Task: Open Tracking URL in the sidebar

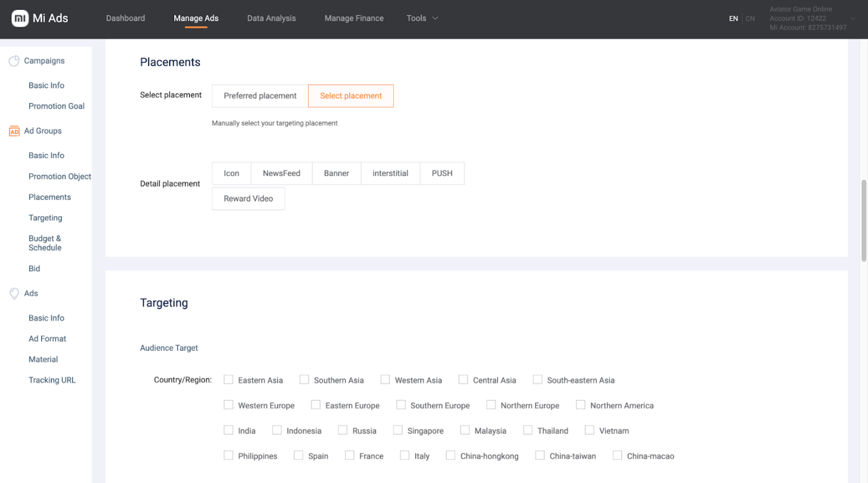Action: click(52, 380)
